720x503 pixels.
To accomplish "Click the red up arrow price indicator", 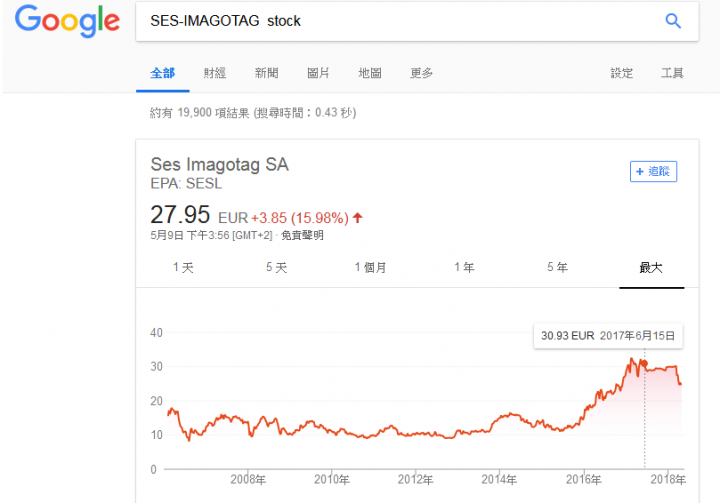I will point(358,218).
